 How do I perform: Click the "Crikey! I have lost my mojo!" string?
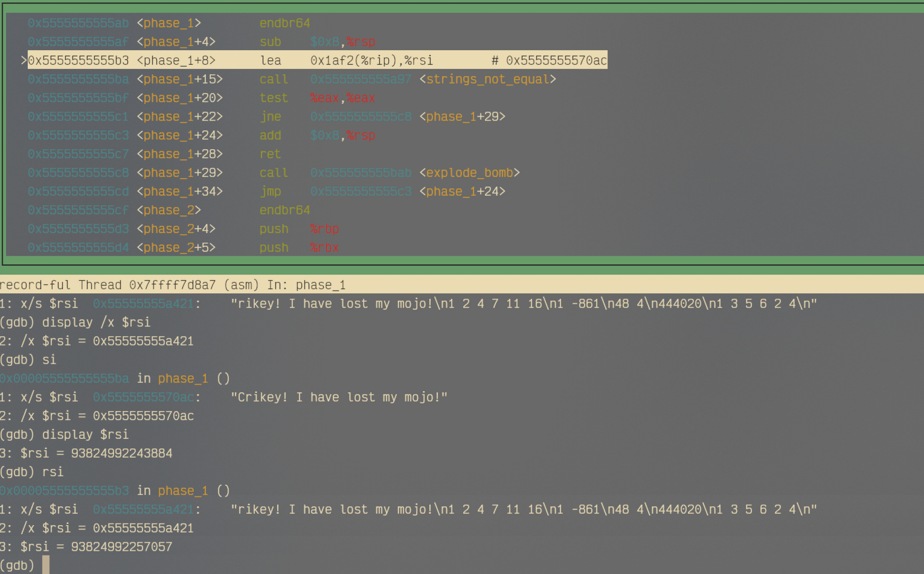pyautogui.click(x=339, y=397)
